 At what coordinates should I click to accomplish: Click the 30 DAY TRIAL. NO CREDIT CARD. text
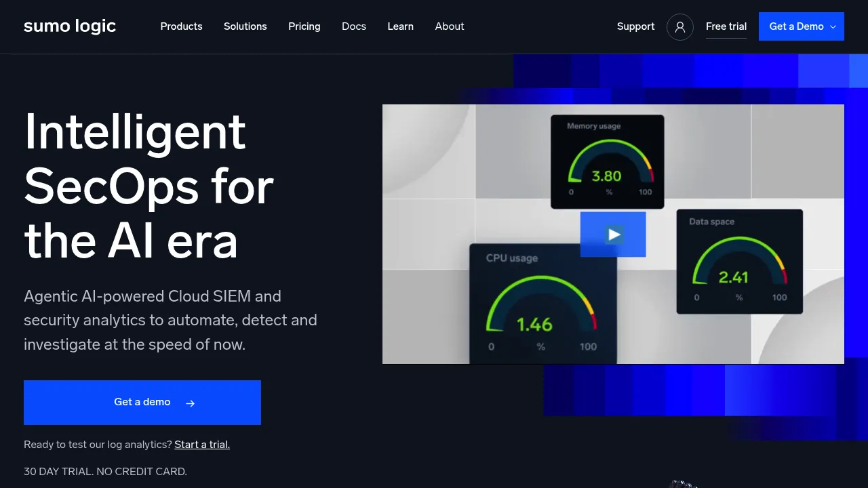[105, 471]
